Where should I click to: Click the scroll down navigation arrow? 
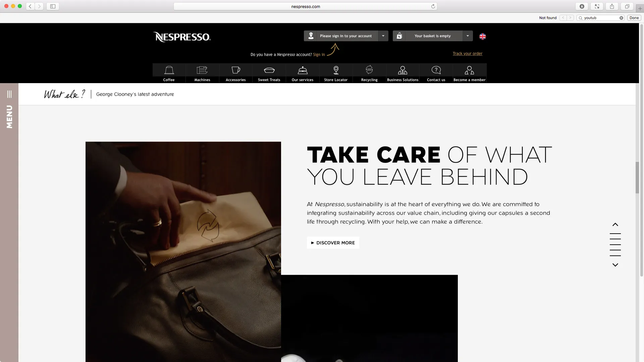(616, 265)
